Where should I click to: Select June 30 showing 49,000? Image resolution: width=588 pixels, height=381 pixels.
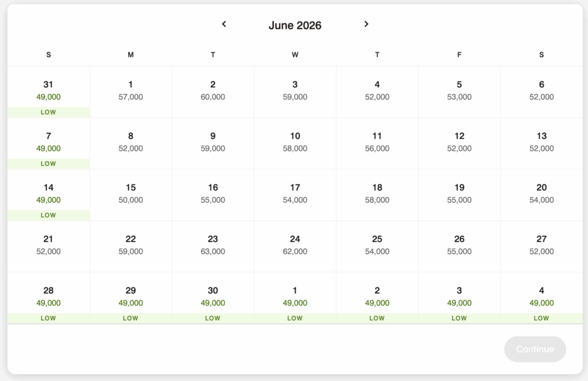[x=212, y=297]
